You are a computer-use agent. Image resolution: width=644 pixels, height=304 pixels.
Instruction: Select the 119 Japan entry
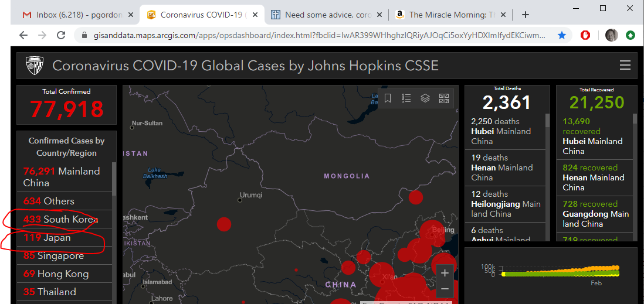(65, 238)
